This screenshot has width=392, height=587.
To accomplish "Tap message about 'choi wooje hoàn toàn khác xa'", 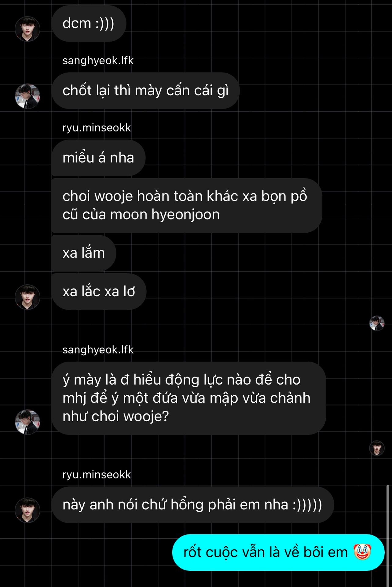I will (x=187, y=205).
